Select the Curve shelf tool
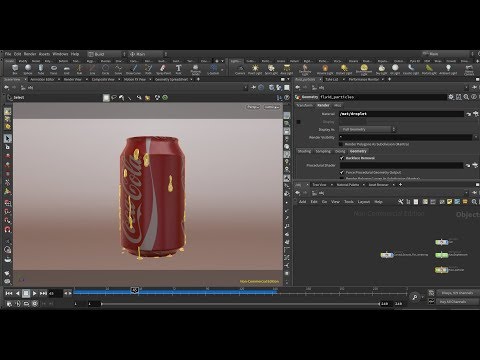The height and width of the screenshot is (360, 480). click(x=118, y=69)
